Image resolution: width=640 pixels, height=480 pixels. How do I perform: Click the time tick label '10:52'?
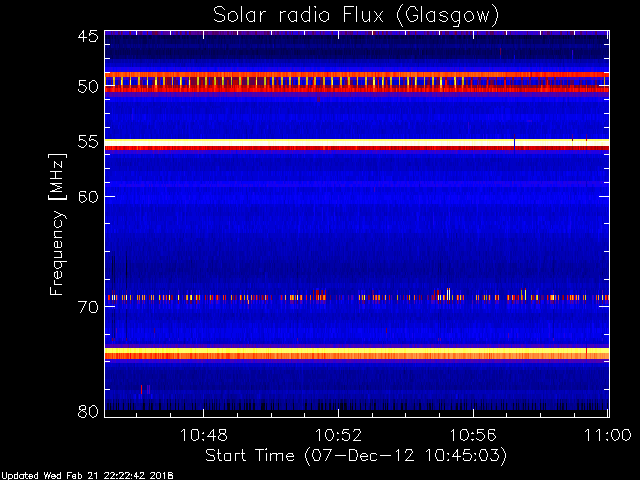[338, 435]
